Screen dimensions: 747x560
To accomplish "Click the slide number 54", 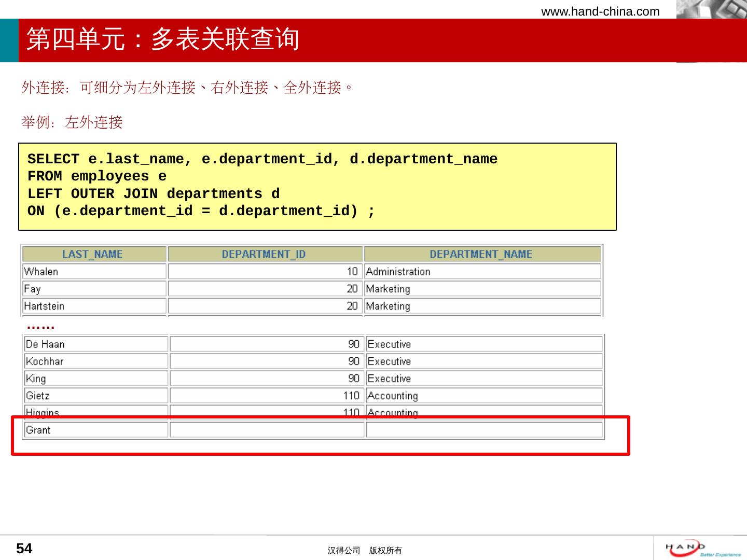I will pyautogui.click(x=24, y=549).
